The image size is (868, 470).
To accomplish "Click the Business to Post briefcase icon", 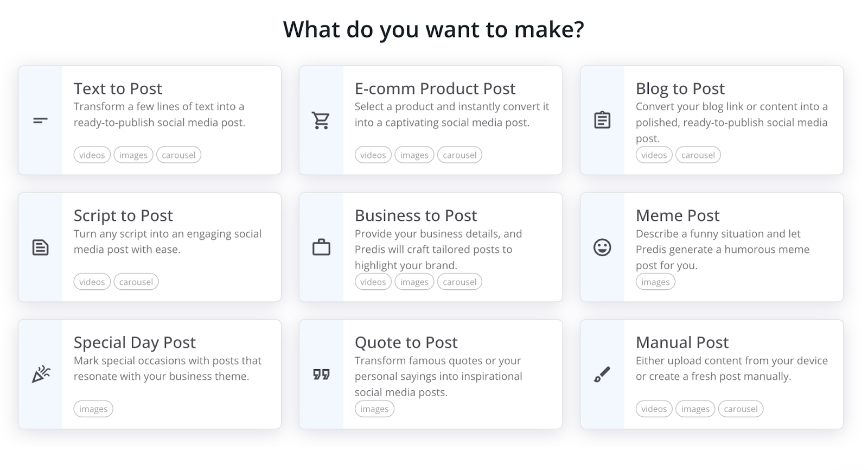I will pyautogui.click(x=321, y=247).
